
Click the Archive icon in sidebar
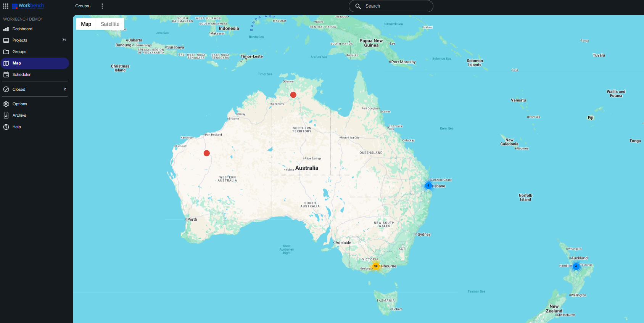pyautogui.click(x=6, y=116)
